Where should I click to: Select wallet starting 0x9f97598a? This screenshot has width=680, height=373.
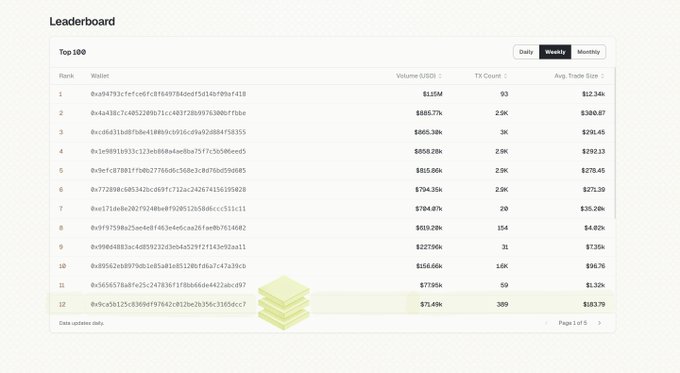tap(168, 228)
